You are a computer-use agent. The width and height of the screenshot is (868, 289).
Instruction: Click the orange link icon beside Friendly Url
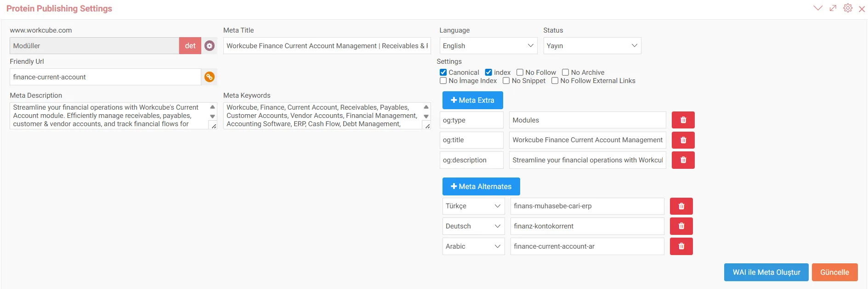210,77
